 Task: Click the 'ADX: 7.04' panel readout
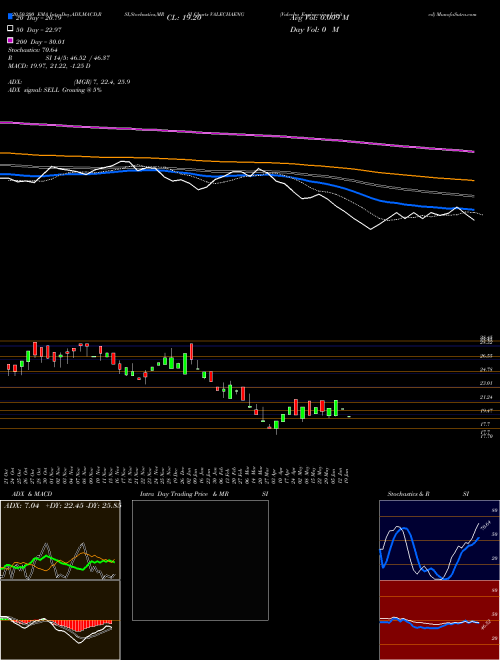coord(21,506)
